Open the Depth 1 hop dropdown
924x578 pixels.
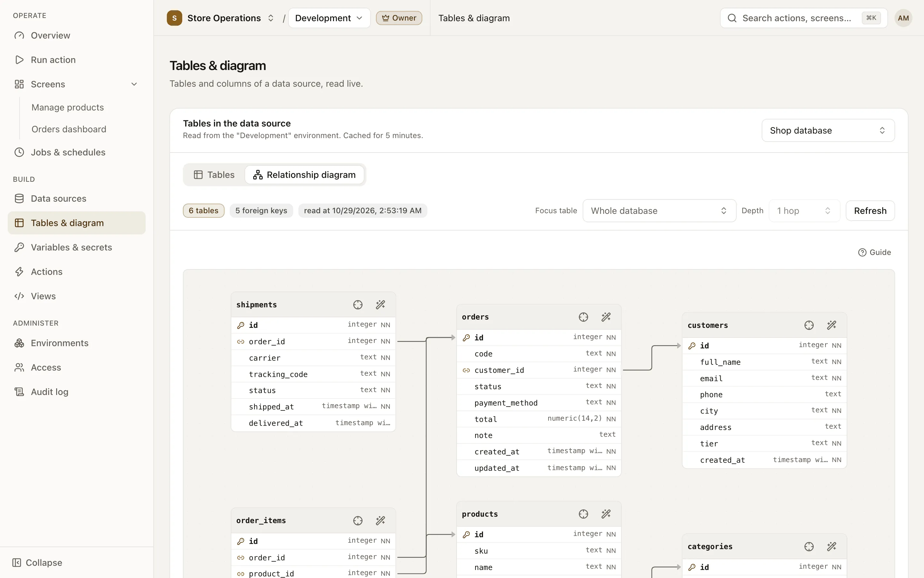pos(804,211)
